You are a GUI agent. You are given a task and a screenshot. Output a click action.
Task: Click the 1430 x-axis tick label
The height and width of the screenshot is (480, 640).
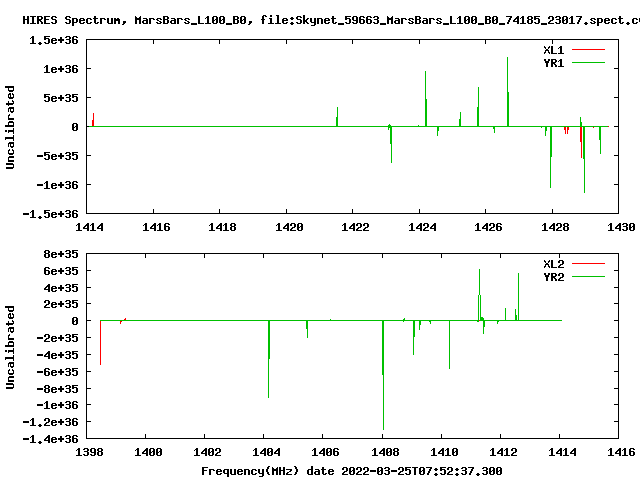pos(621,227)
